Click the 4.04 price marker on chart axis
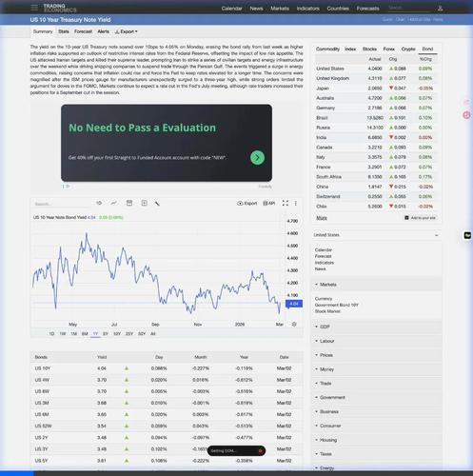This screenshot has width=473, height=476. (294, 304)
